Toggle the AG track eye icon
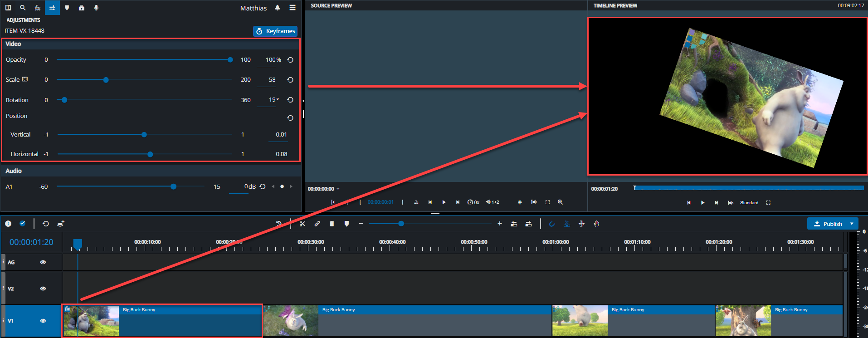Viewport: 868px width, 338px height. pyautogui.click(x=43, y=262)
